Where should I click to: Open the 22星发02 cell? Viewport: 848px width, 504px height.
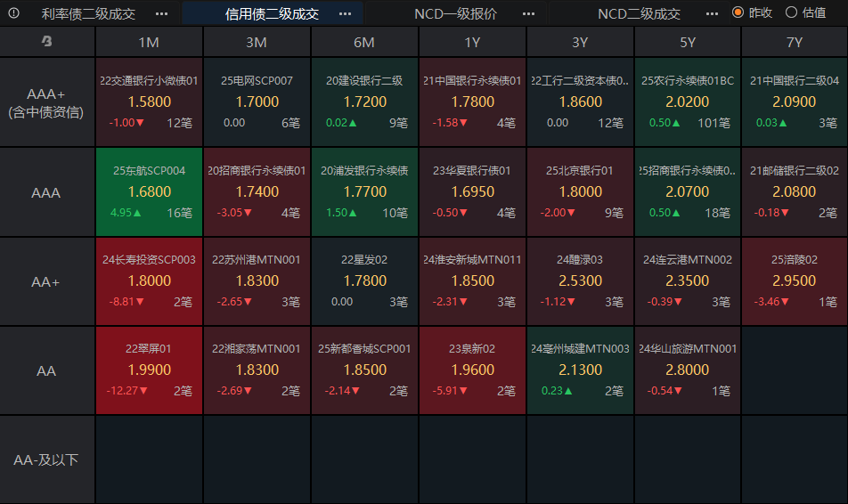click(364, 281)
